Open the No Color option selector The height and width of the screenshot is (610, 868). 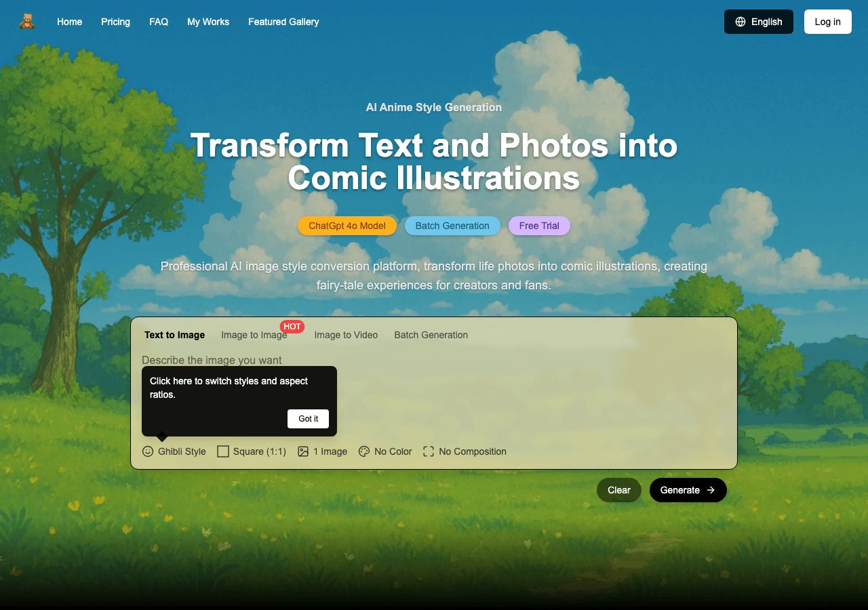(x=385, y=451)
